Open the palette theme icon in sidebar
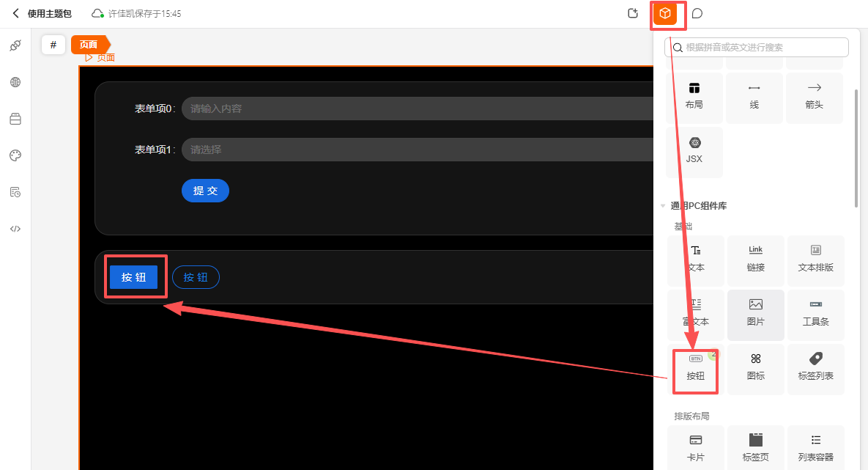868x470 pixels. tap(15, 155)
